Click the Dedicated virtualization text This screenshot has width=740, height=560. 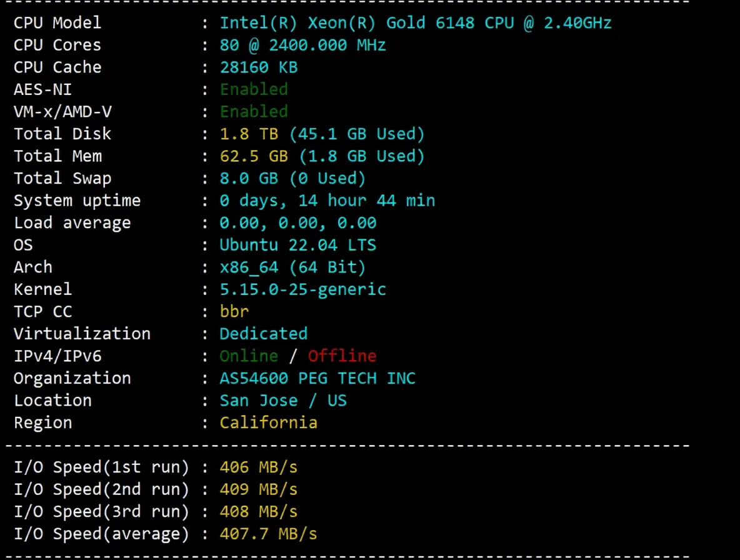click(263, 333)
